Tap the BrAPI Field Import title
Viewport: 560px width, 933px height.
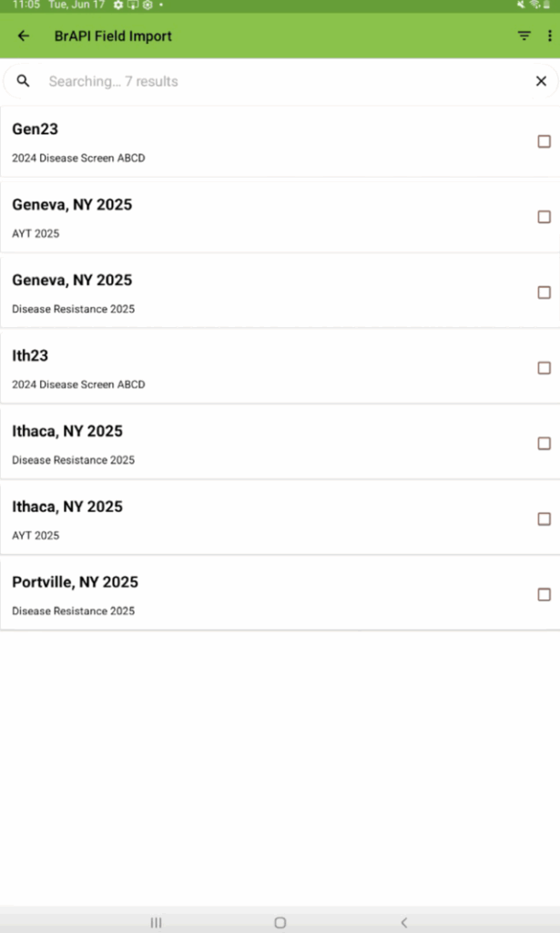pos(113,36)
